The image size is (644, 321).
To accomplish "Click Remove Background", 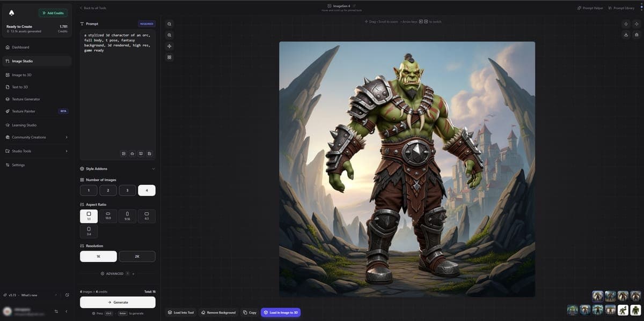I will pos(218,312).
